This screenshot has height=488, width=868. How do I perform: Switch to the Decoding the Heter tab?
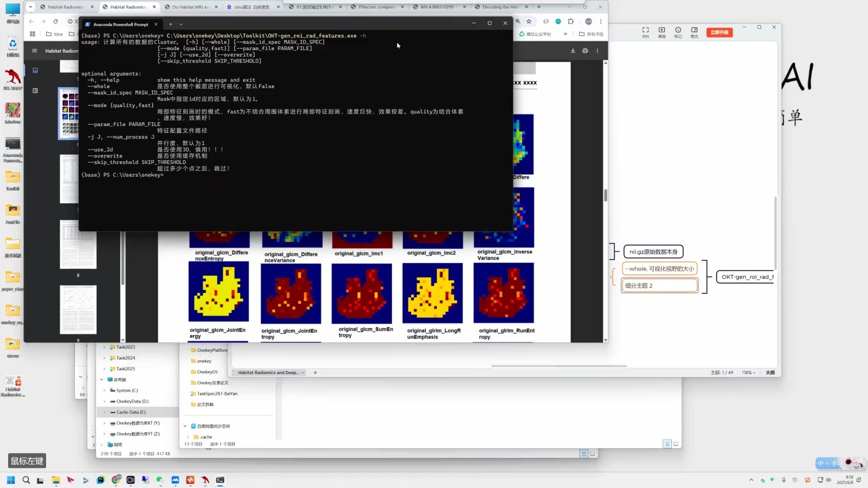500,7
